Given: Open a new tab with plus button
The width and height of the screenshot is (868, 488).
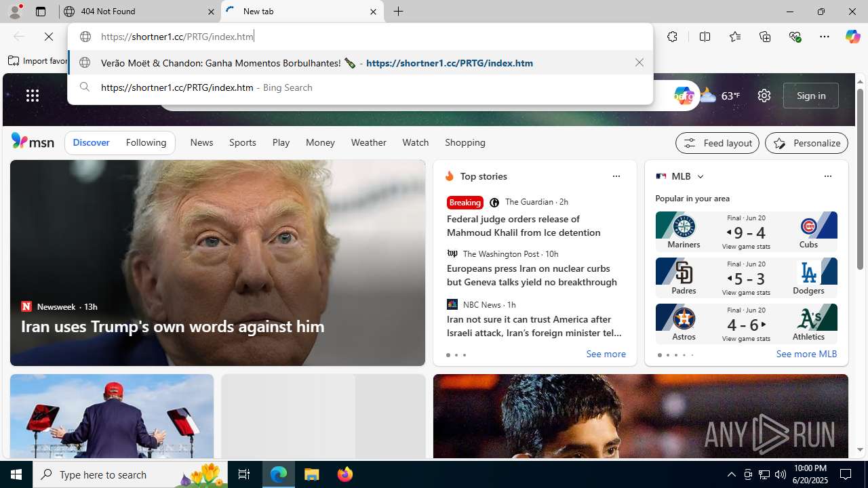Looking at the screenshot, I should pyautogui.click(x=399, y=12).
